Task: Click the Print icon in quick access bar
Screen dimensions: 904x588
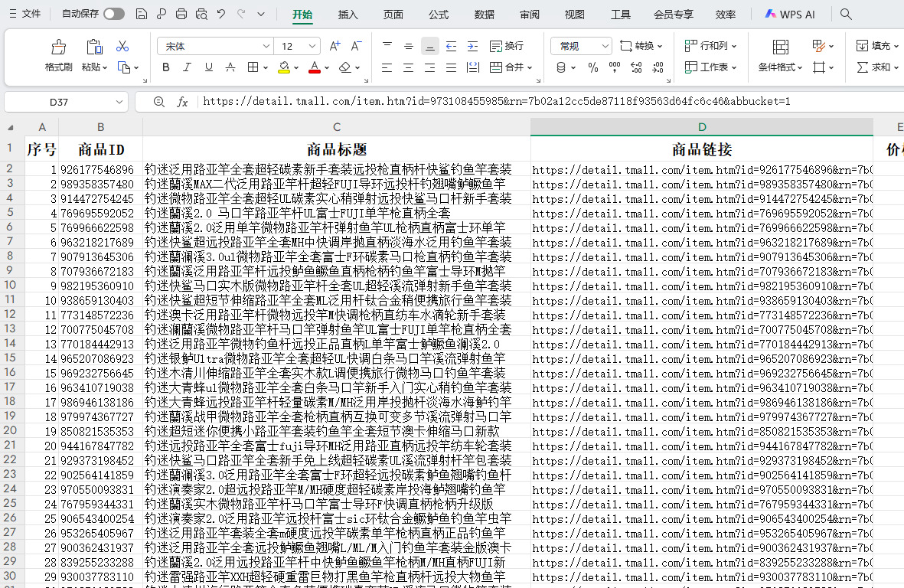Action: [181, 14]
